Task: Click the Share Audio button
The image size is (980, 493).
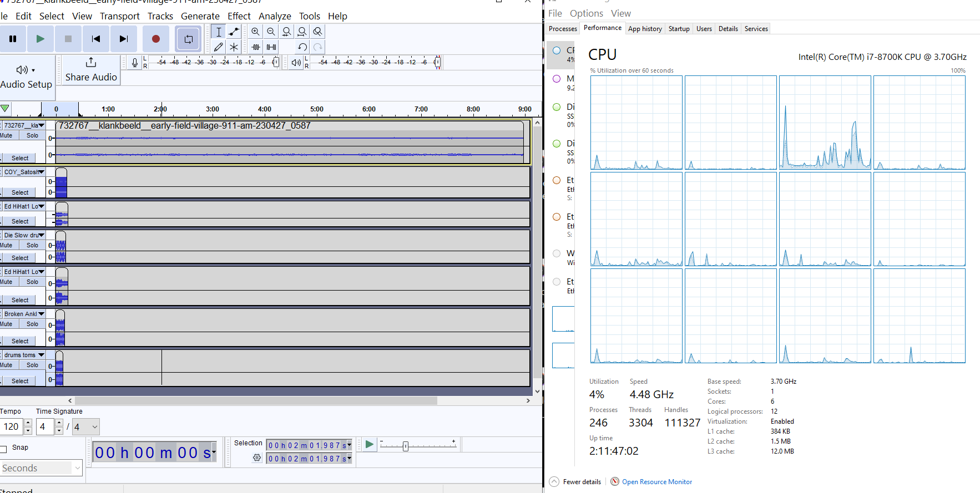Action: point(91,70)
